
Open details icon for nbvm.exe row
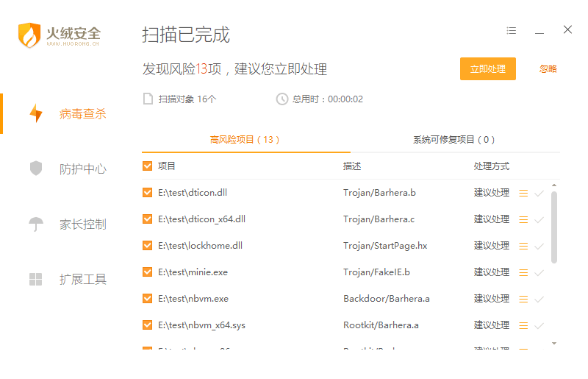pyautogui.click(x=523, y=299)
